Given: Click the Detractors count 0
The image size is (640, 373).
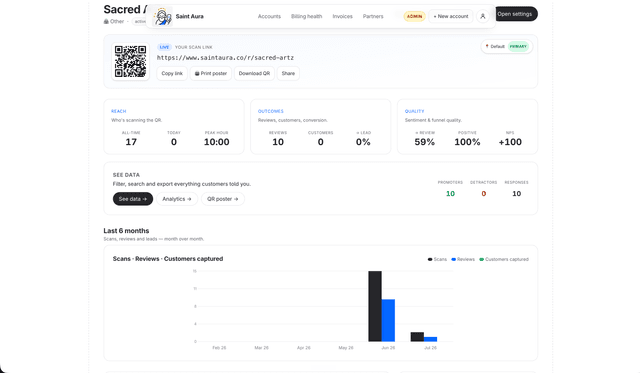Looking at the screenshot, I should coord(484,194).
